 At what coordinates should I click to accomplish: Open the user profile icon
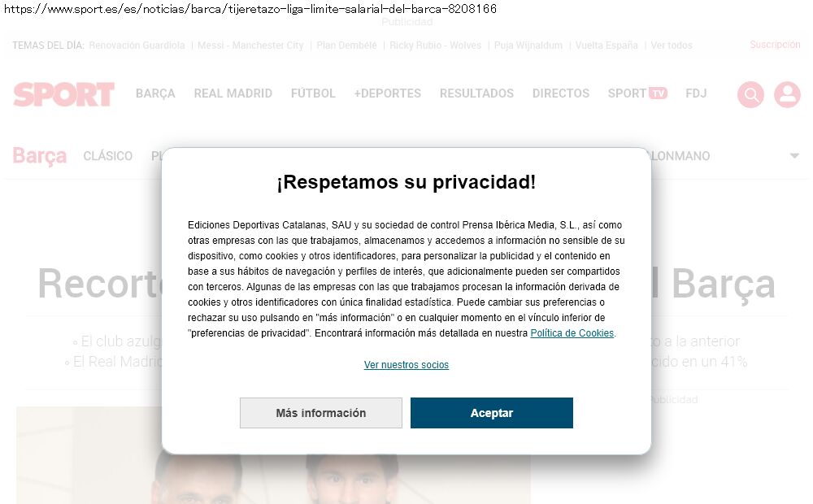click(787, 94)
